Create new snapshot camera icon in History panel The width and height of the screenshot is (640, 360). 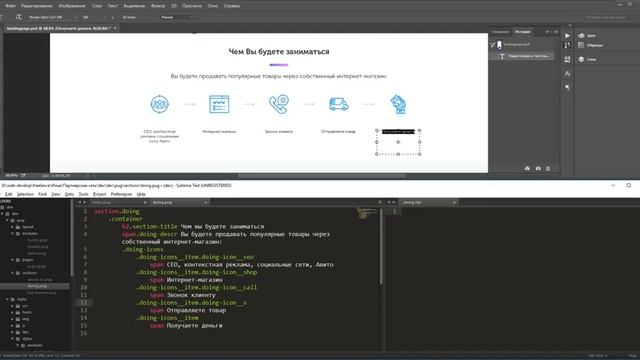(538, 168)
